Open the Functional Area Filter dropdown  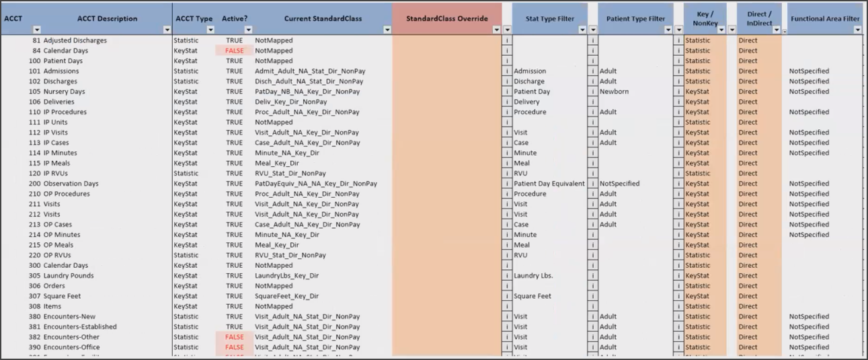[857, 30]
